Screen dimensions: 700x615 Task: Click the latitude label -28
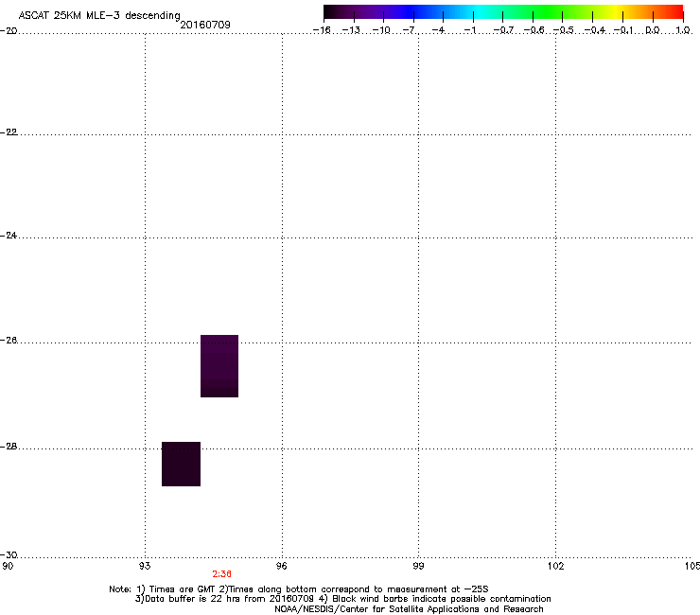click(9, 447)
